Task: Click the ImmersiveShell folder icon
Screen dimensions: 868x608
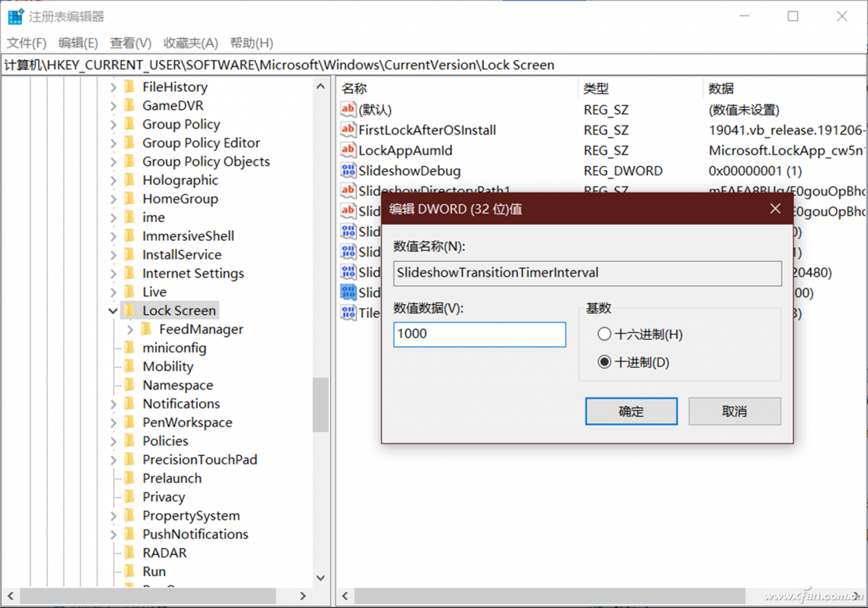Action: (x=129, y=236)
